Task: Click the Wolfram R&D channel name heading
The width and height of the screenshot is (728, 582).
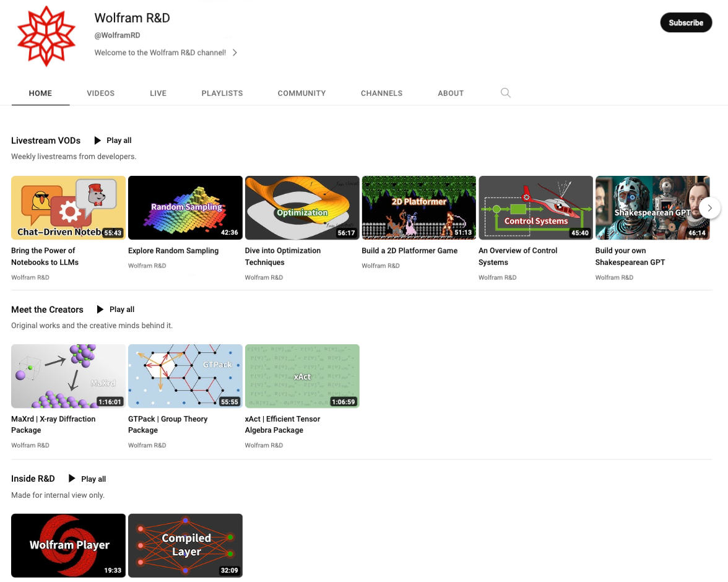Action: click(x=132, y=18)
